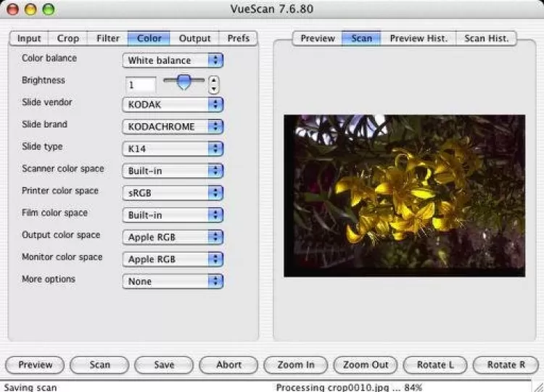Expand the Slide vendor dropdown
Image resolution: width=544 pixels, height=392 pixels.
[x=173, y=104]
